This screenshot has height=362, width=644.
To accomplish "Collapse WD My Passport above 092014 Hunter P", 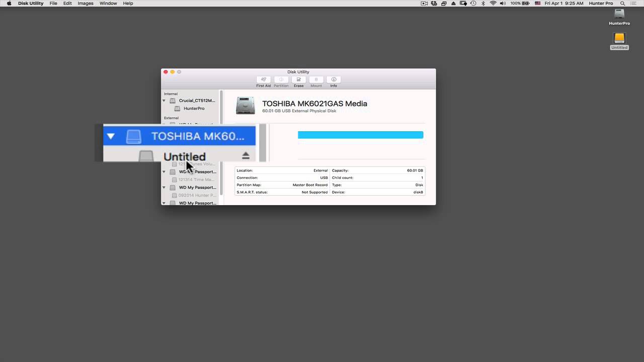I will coord(164,188).
